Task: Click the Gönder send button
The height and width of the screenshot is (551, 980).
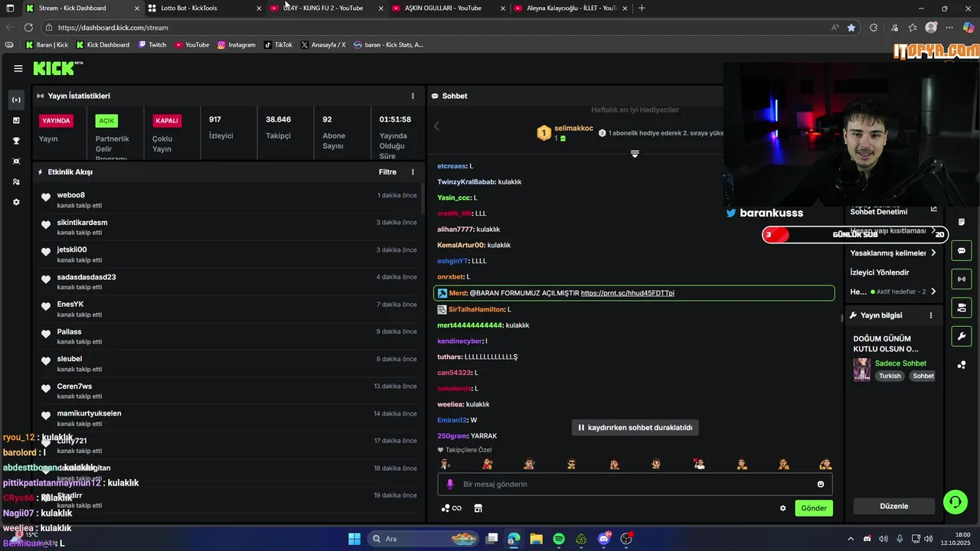Action: tap(814, 508)
